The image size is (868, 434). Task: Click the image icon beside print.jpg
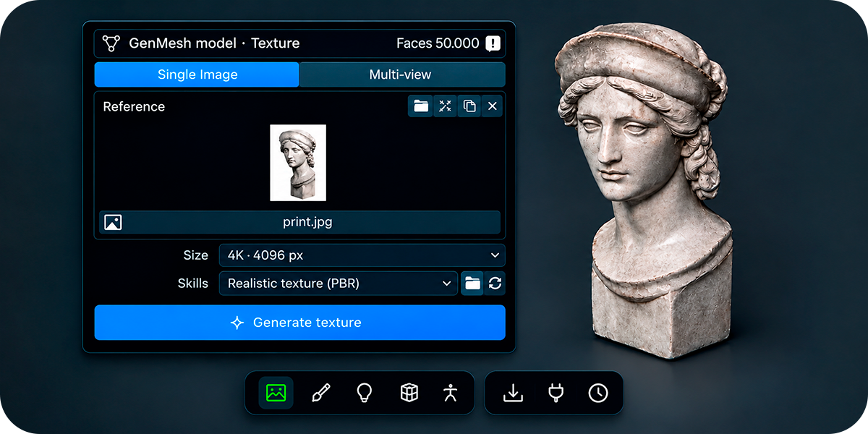click(113, 222)
